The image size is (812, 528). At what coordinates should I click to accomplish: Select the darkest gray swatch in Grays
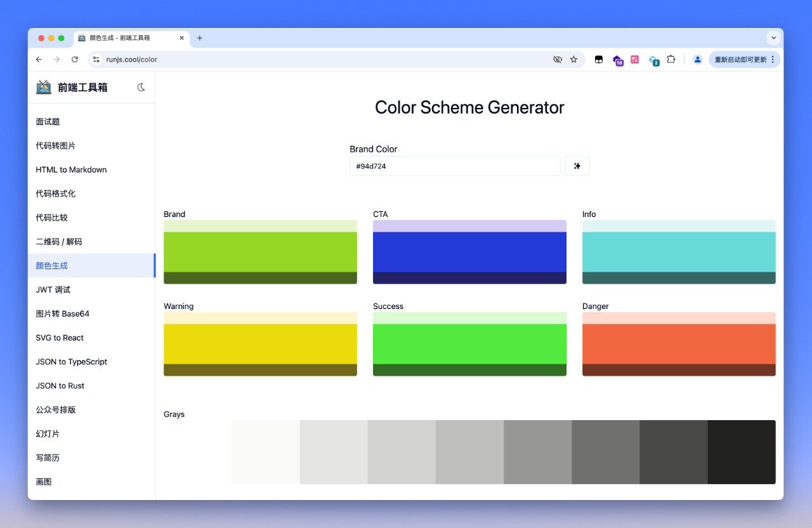click(742, 452)
